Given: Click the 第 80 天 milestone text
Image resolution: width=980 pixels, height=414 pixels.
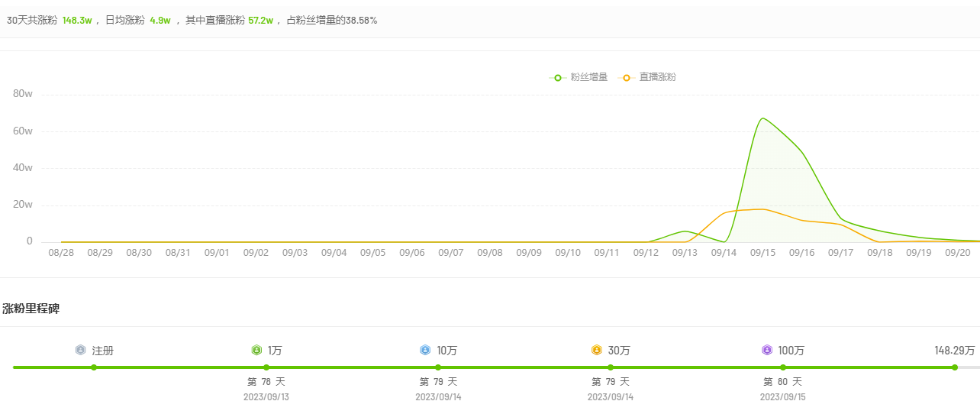Looking at the screenshot, I should point(782,382).
